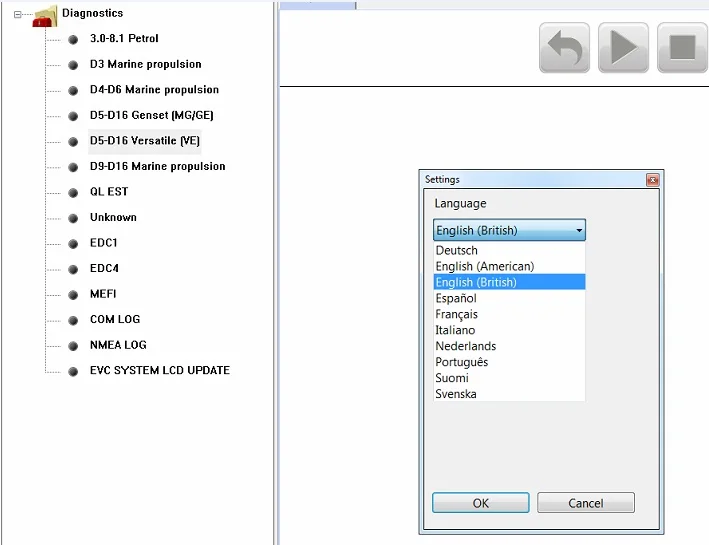Close the Settings dialog with X
The image size is (709, 545).
[652, 180]
